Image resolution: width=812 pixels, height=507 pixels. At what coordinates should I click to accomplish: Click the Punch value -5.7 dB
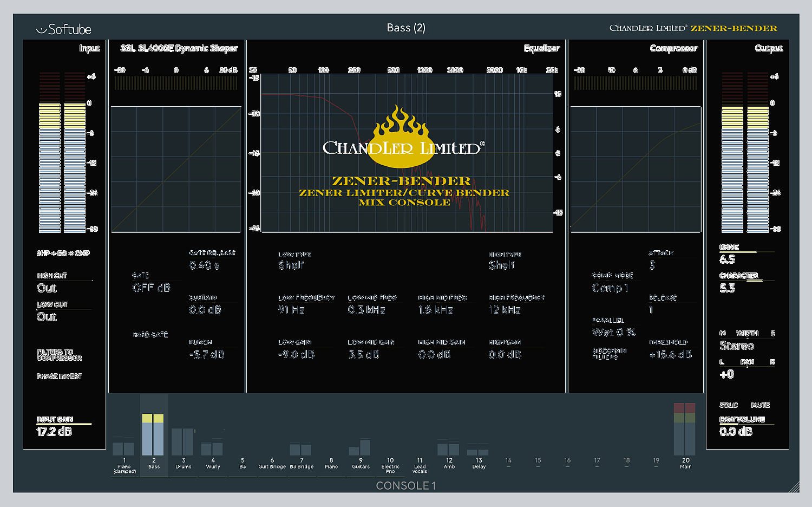(x=207, y=355)
